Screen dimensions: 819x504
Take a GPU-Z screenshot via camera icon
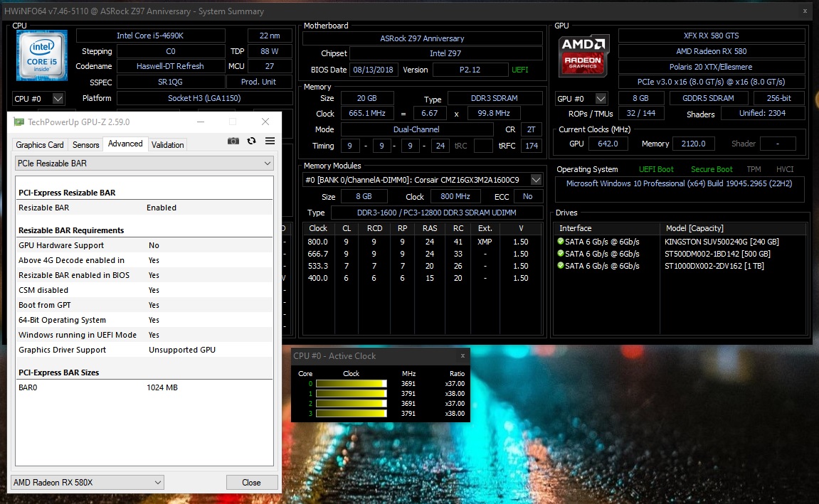click(x=233, y=141)
